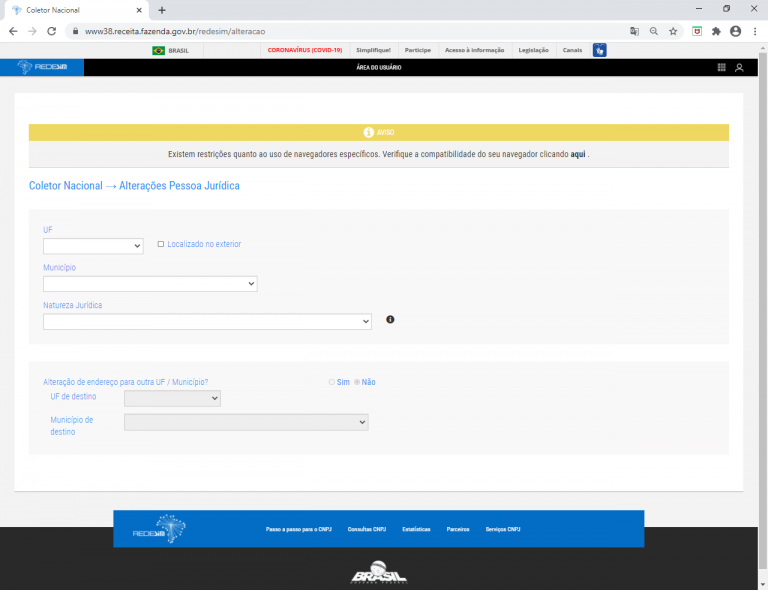This screenshot has height=590, width=768.
Task: Select the 'Não' radio button
Action: (357, 382)
